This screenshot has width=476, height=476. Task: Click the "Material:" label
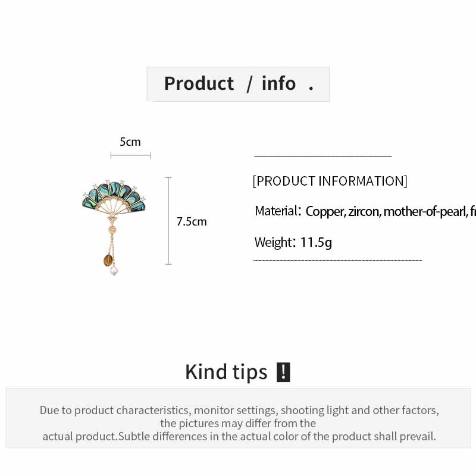click(278, 211)
